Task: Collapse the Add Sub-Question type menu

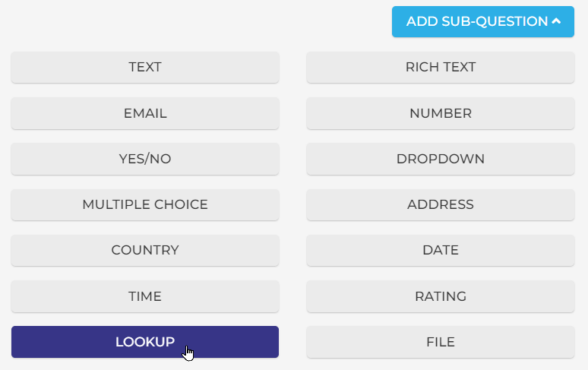Action: [482, 21]
